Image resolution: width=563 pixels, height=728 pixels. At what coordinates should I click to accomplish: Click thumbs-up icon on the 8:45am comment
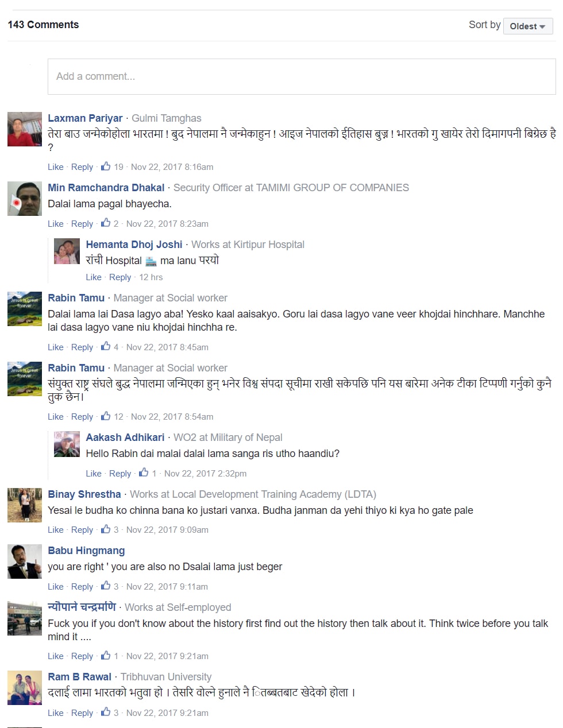(x=106, y=347)
